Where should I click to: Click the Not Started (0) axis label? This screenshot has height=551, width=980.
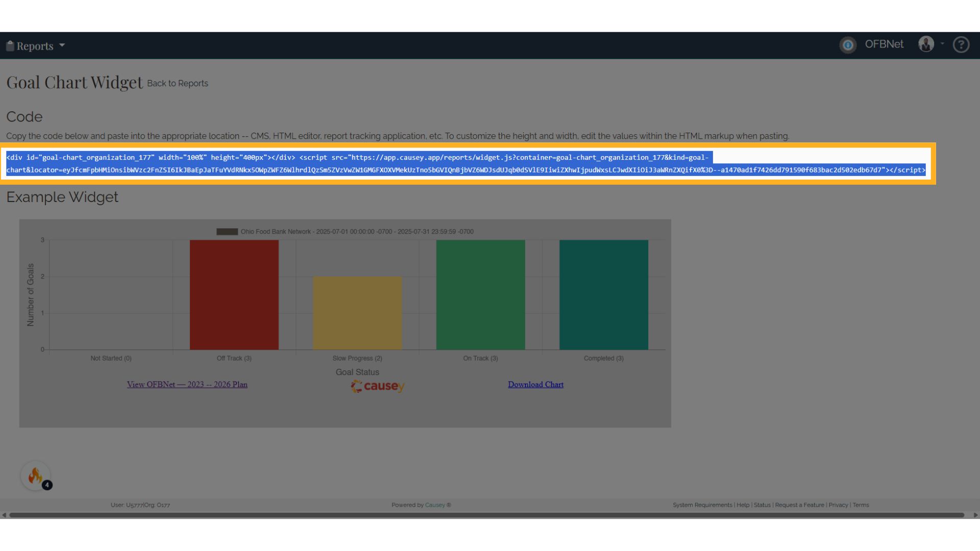point(111,359)
